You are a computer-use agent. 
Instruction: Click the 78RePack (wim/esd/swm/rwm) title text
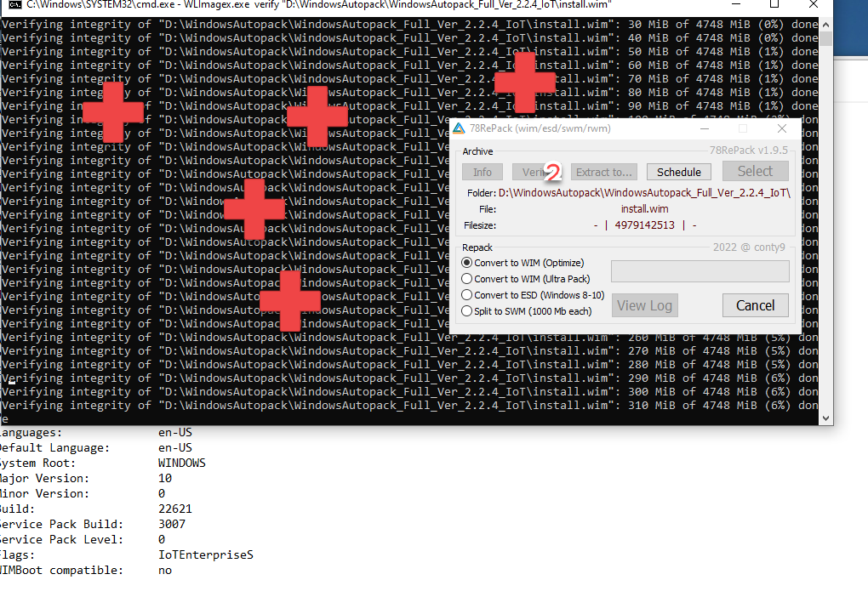click(x=540, y=128)
